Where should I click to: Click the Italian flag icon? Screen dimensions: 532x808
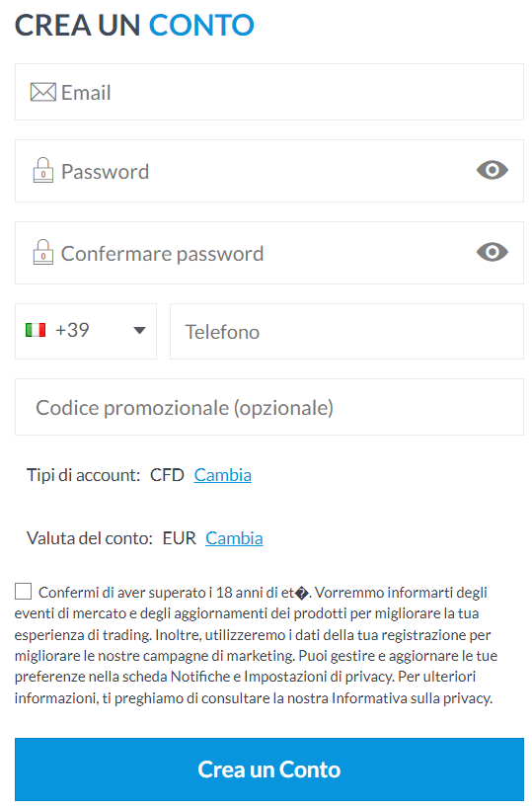[36, 330]
